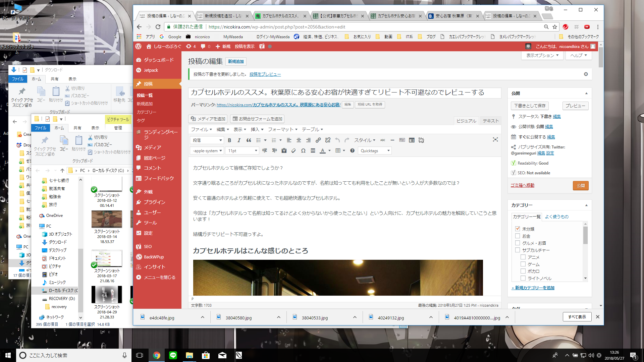The width and height of the screenshot is (644, 362).
Task: Enable the アニメ subcategory checkbox
Action: [x=523, y=257]
